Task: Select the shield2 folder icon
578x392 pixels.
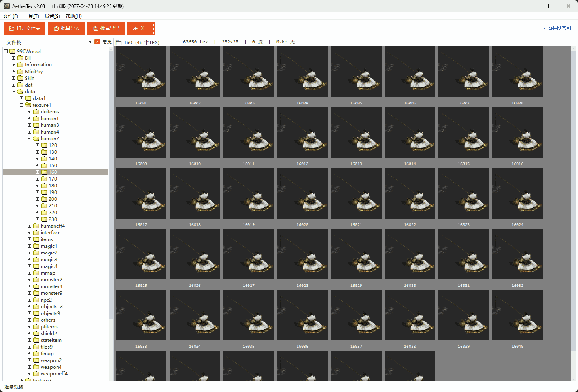Action: [x=36, y=333]
